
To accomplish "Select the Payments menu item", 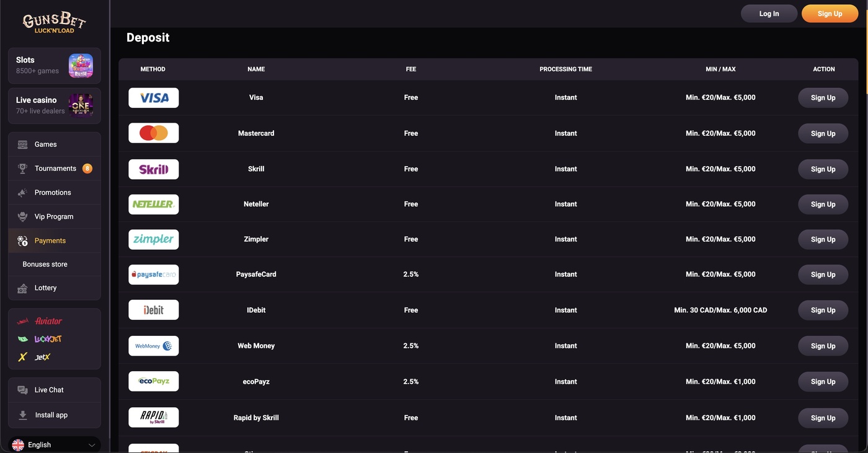I will point(55,240).
